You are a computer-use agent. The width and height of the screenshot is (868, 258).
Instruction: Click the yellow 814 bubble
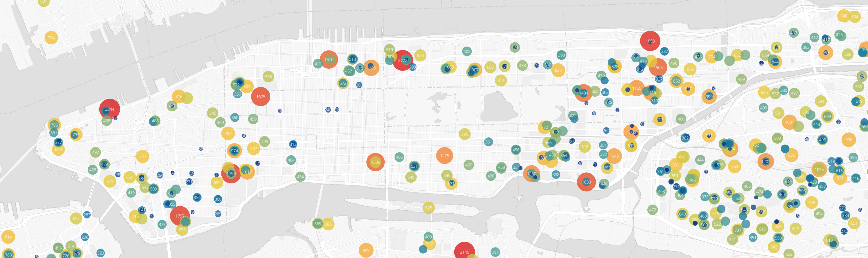pos(8,237)
